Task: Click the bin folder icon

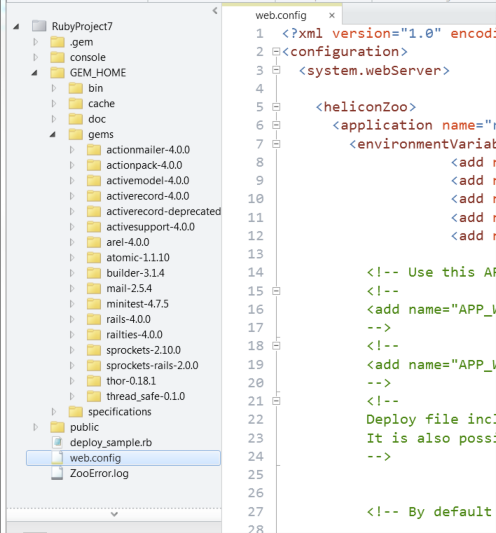Action: (75, 88)
